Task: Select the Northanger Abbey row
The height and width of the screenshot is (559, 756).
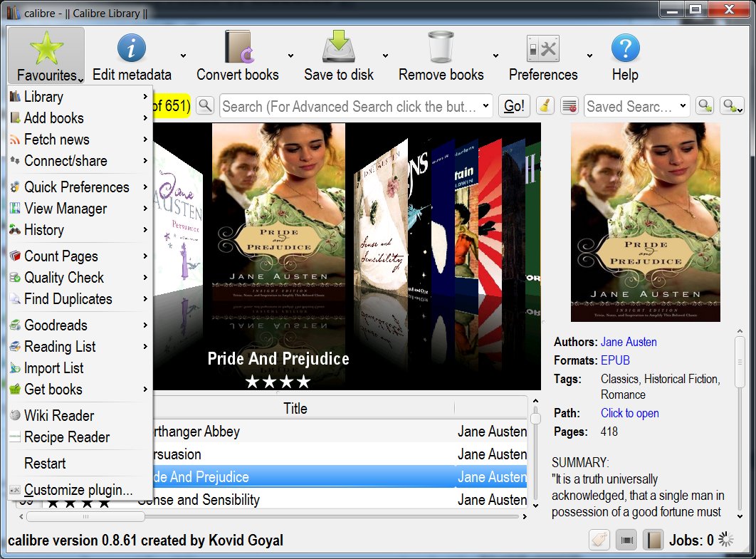Action: coord(340,432)
